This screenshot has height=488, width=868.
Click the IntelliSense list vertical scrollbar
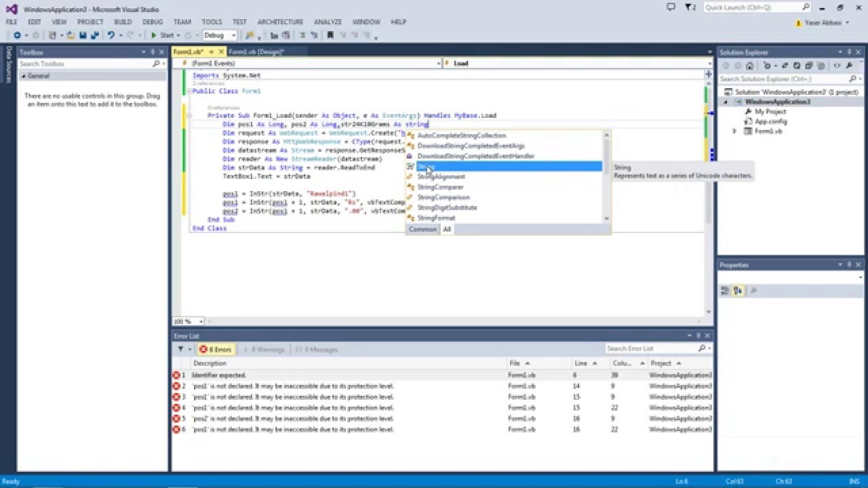click(x=606, y=176)
